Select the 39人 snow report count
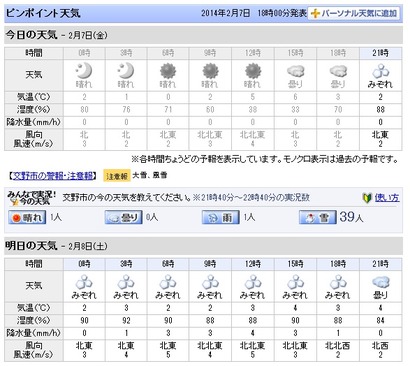This screenshot has height=366, width=410. [x=351, y=217]
